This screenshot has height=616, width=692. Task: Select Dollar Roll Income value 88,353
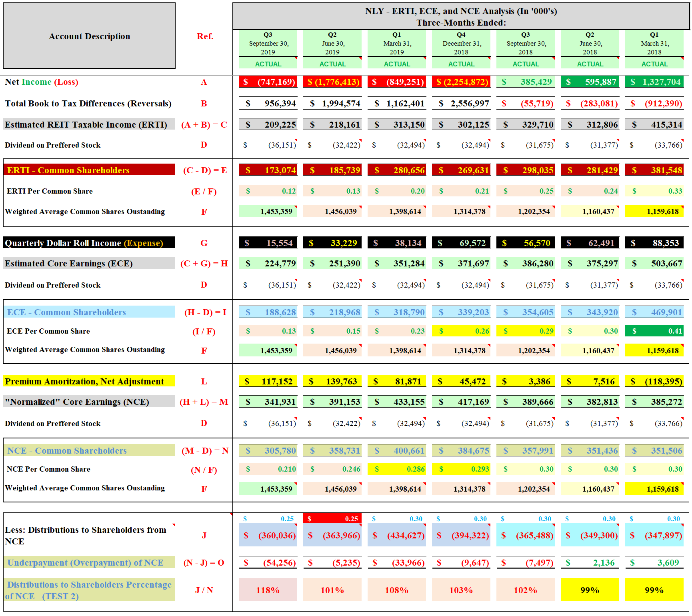click(654, 243)
